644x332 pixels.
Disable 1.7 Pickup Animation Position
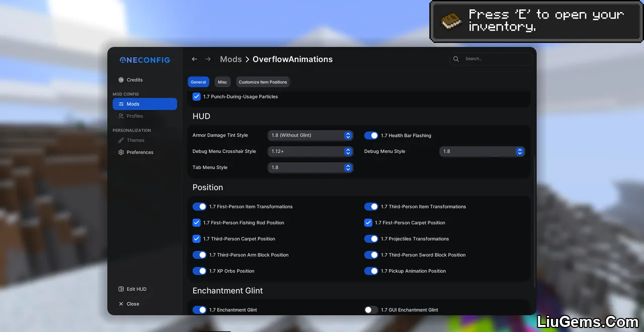371,271
